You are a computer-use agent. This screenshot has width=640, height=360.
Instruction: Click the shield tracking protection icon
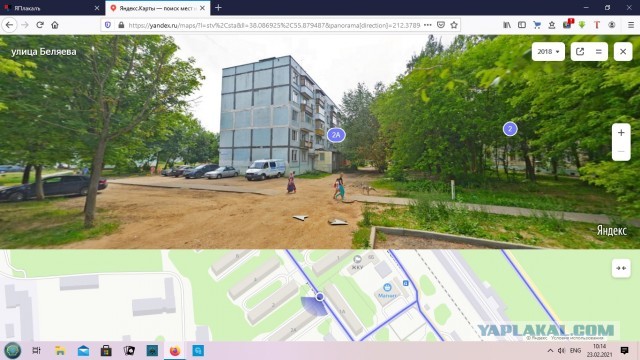108,25
